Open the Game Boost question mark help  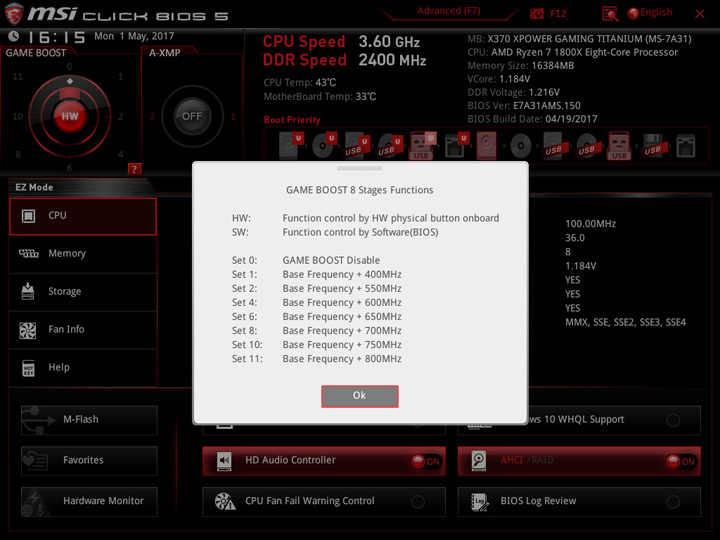click(134, 169)
